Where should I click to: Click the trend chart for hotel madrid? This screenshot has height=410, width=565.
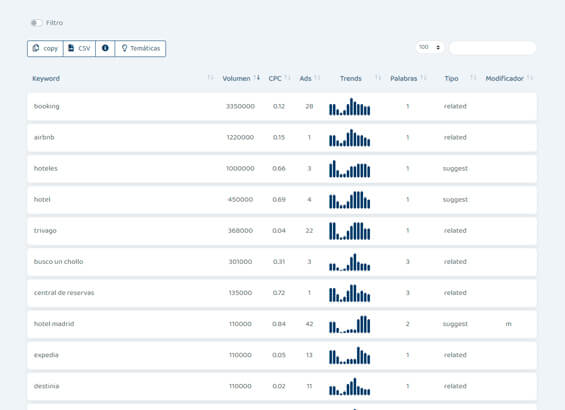350,324
